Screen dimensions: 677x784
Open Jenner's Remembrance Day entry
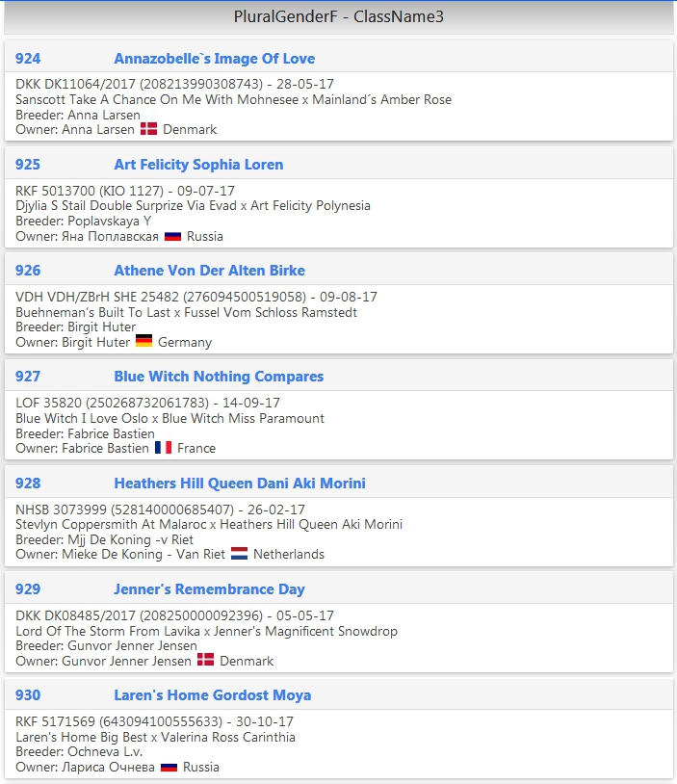click(210, 589)
